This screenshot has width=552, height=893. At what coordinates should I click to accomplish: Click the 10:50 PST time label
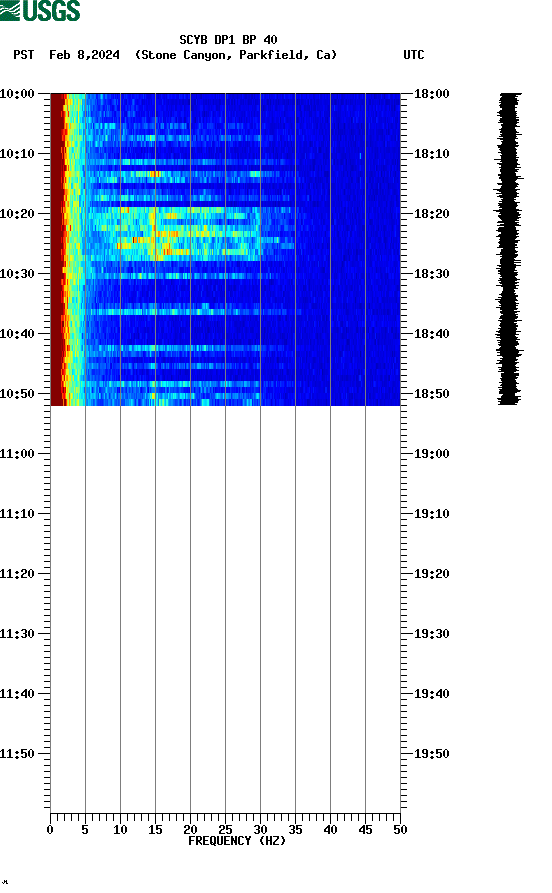click(x=17, y=394)
